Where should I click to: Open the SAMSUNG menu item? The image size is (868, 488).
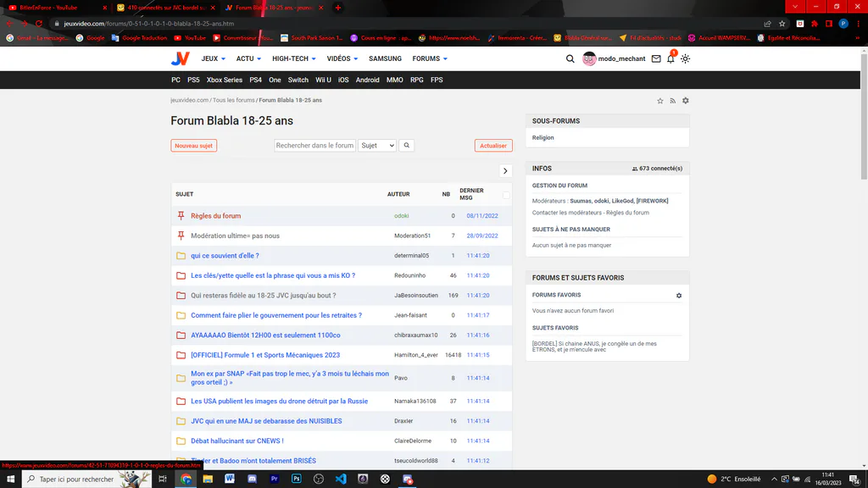tap(386, 58)
